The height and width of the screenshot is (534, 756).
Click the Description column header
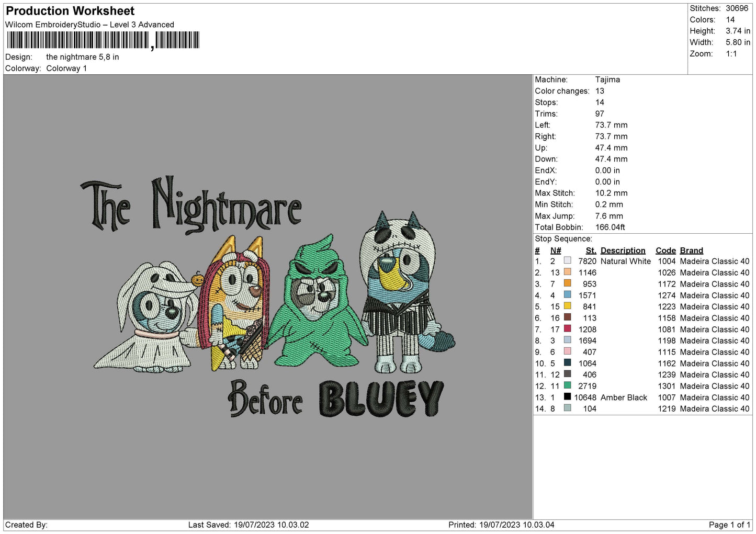coord(623,251)
